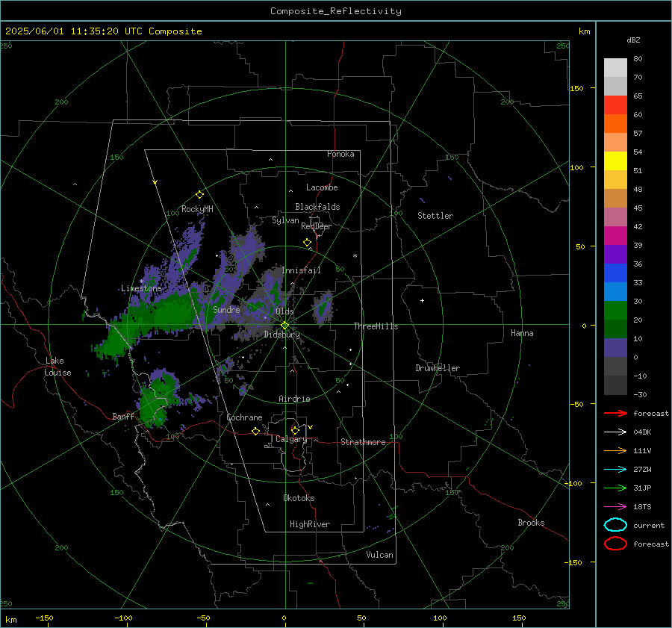Pick the slate purple 10-0 dBZ swatch

[x=615, y=348]
